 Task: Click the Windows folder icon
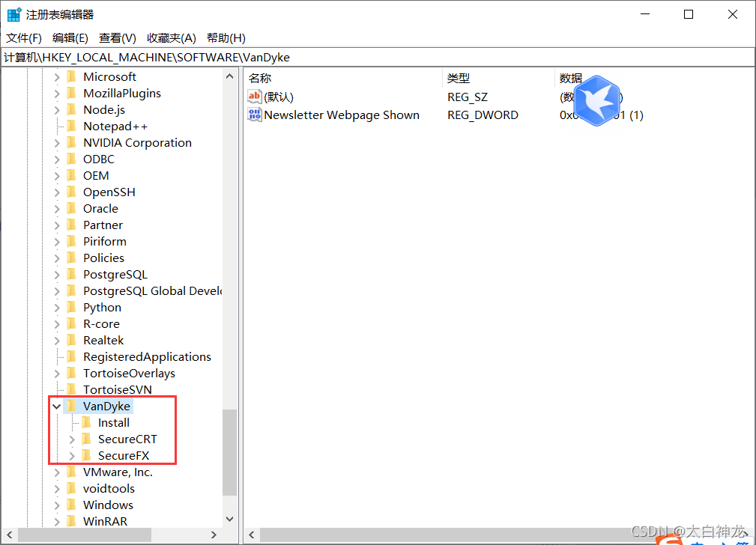(x=72, y=505)
